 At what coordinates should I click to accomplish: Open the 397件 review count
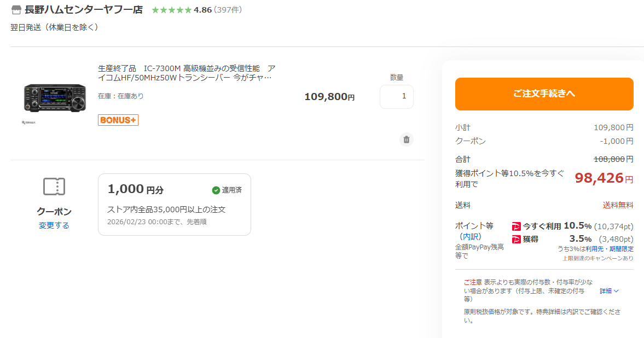click(228, 10)
